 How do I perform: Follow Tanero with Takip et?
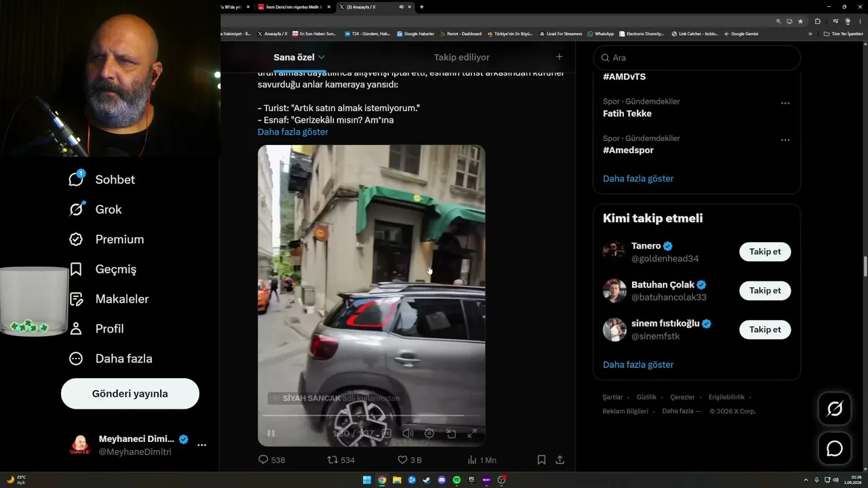tap(765, 251)
